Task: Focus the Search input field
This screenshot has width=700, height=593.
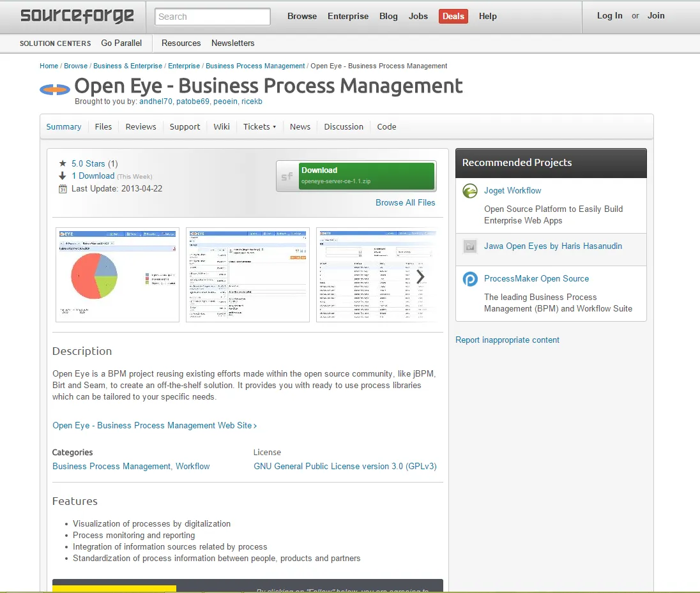Action: tap(213, 17)
